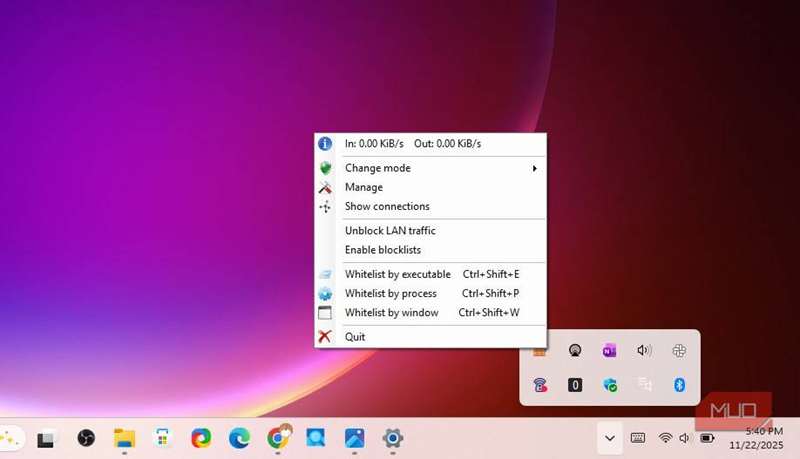Open File Explorer from the taskbar
The width and height of the screenshot is (800, 459).
[x=124, y=438]
